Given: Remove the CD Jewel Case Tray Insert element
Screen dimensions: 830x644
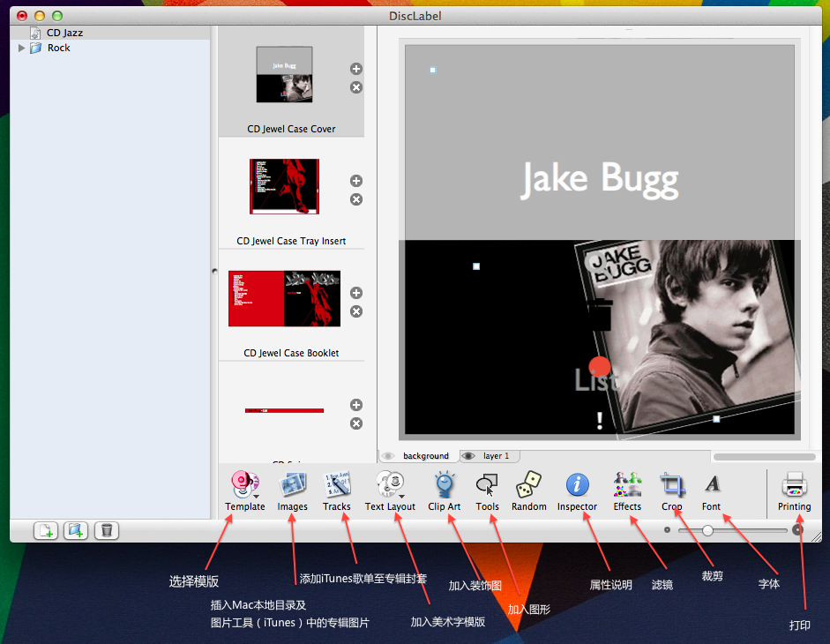Looking at the screenshot, I should point(356,199).
